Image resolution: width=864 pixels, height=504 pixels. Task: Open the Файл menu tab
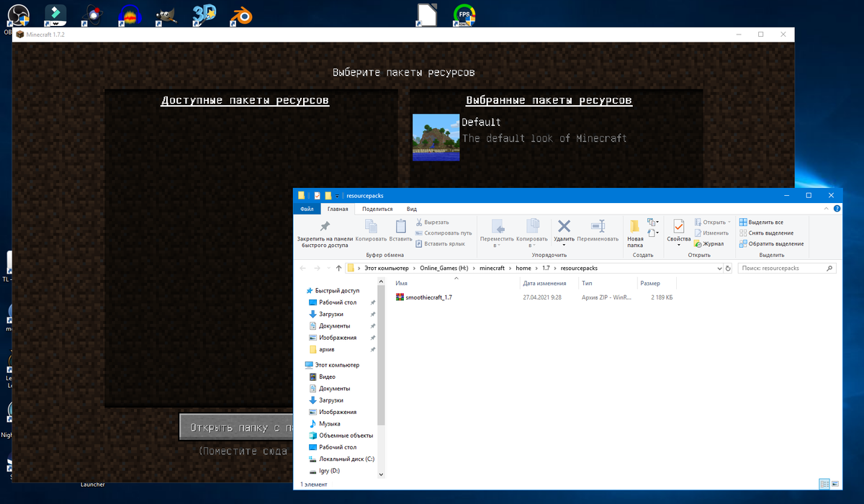tap(307, 209)
